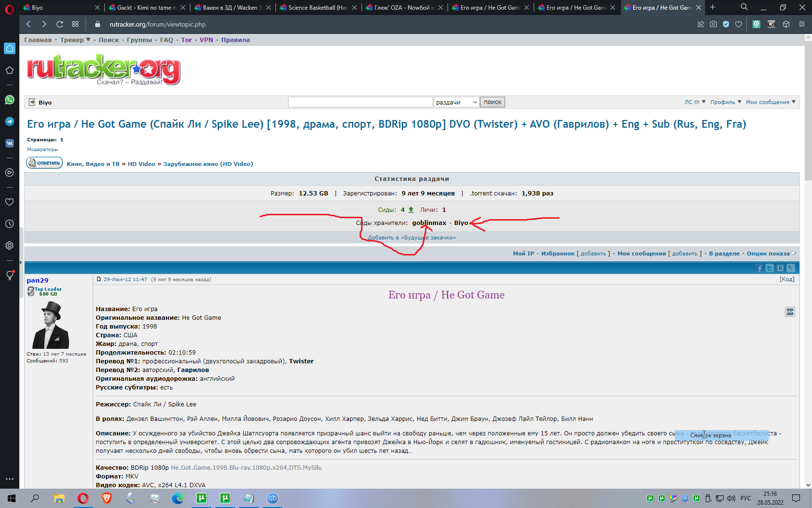The height and width of the screenshot is (508, 812).
Task: Open goblinmax keeper profile
Action: click(429, 223)
